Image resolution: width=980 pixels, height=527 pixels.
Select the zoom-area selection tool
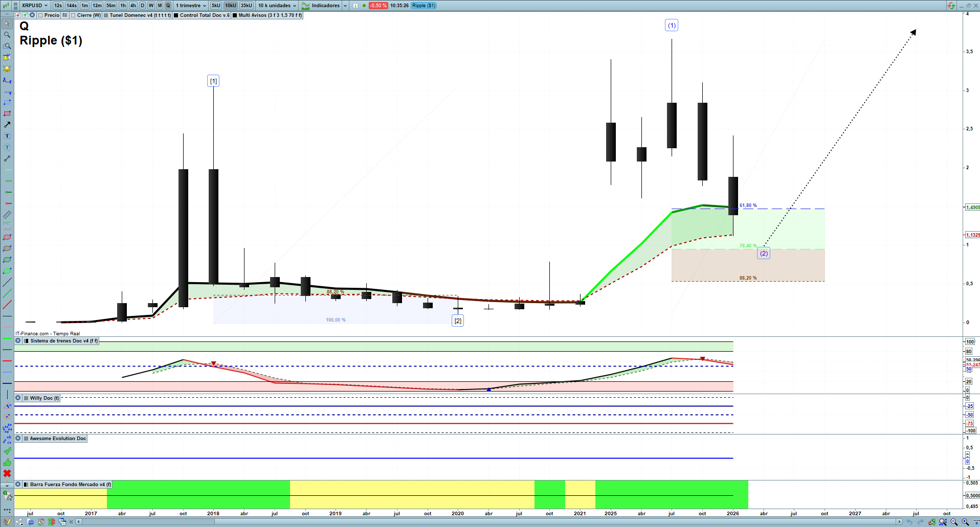[x=7, y=46]
